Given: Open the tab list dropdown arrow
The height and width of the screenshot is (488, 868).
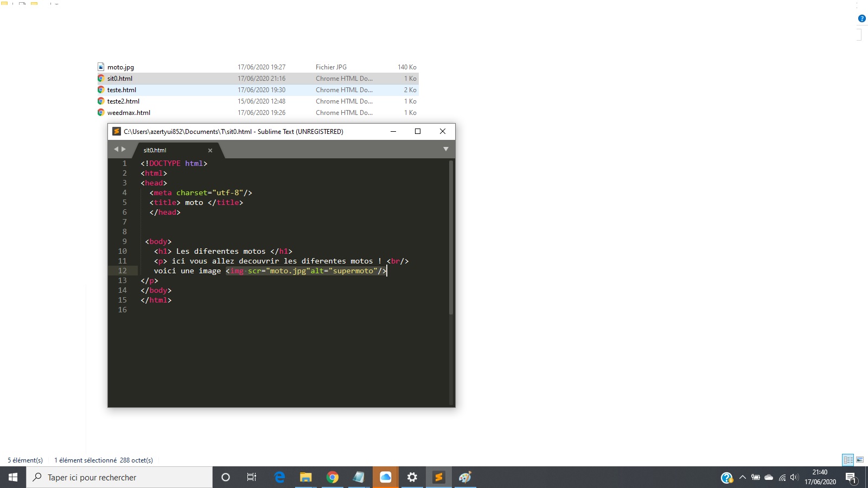Looking at the screenshot, I should point(446,149).
